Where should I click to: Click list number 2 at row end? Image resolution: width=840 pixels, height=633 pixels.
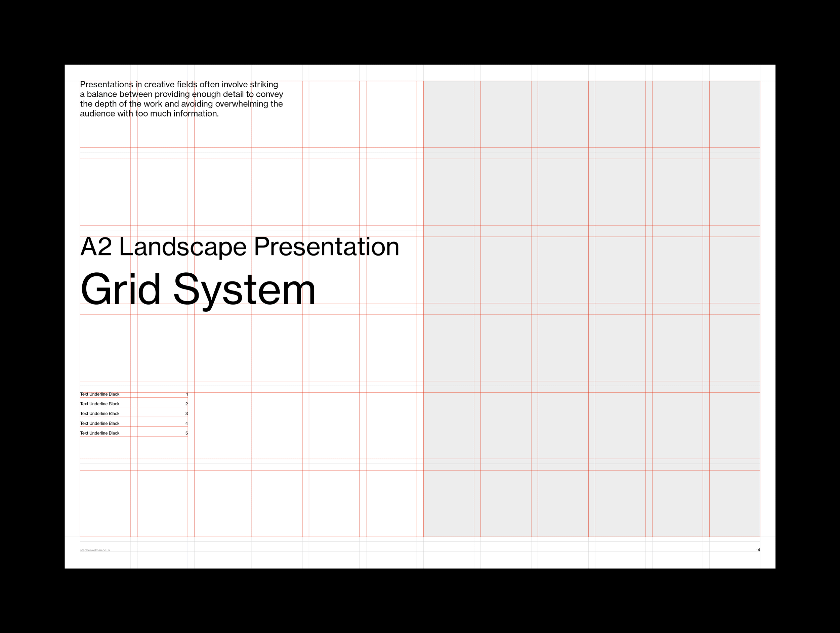click(186, 404)
